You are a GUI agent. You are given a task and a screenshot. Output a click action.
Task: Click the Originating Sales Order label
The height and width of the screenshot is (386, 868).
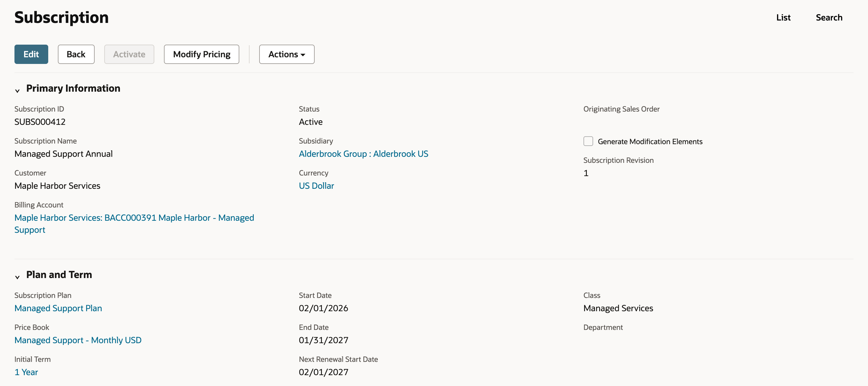(x=621, y=109)
